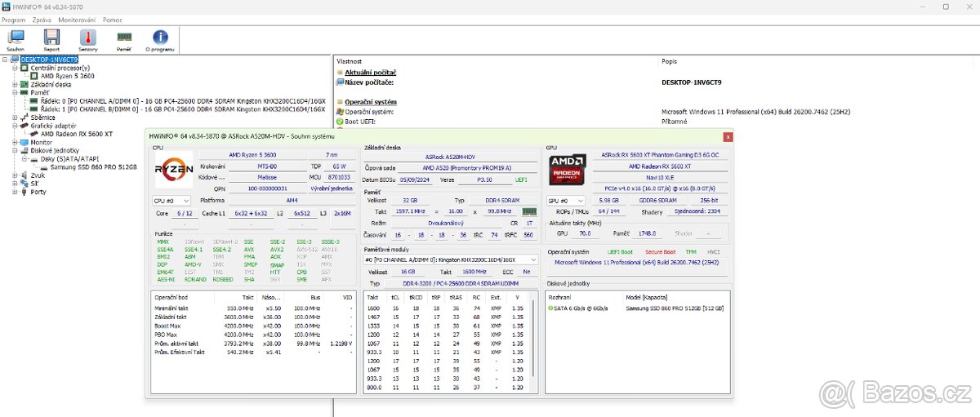
Task: Click the Boost Max clock row
Action: coord(254,326)
